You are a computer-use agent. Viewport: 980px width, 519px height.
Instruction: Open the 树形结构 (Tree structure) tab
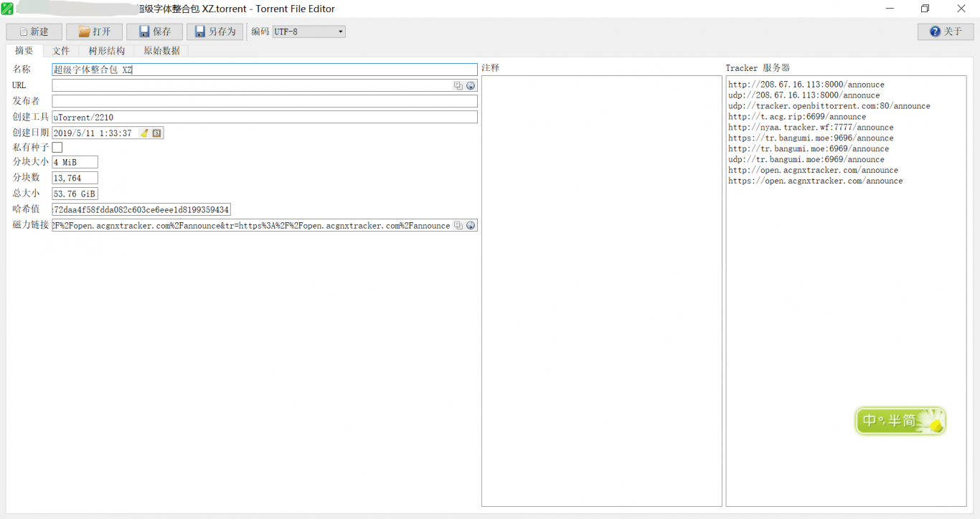click(106, 51)
